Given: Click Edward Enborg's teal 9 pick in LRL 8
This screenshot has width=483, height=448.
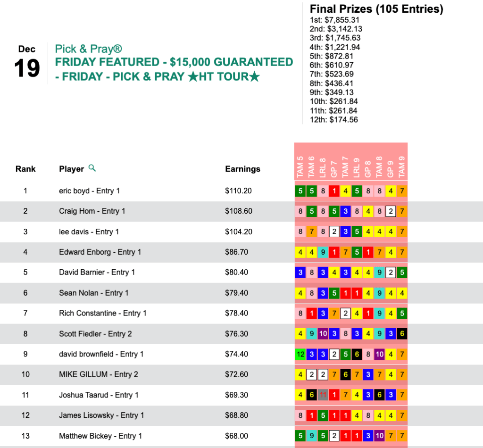Looking at the screenshot, I should click(x=323, y=252).
